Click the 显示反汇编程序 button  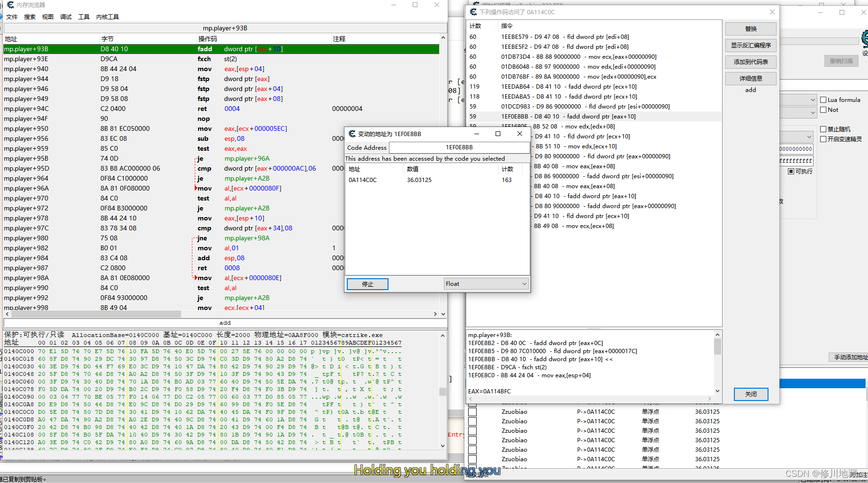click(750, 46)
